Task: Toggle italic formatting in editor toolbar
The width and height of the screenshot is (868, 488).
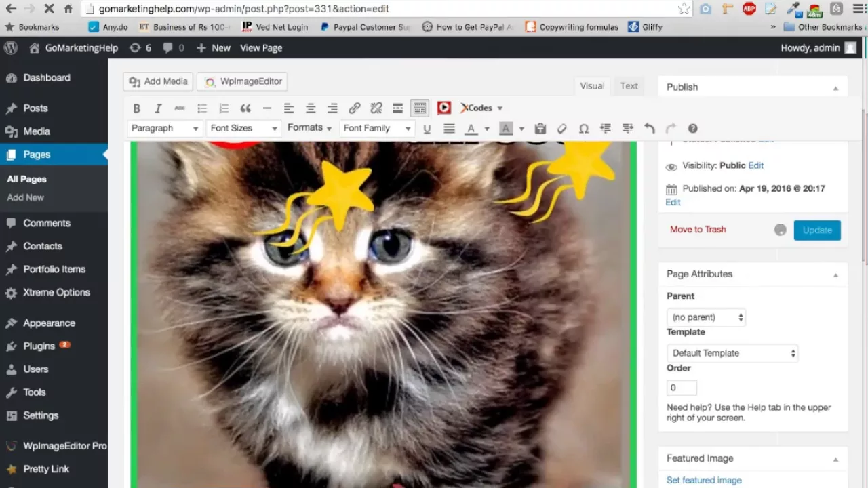Action: pos(158,108)
